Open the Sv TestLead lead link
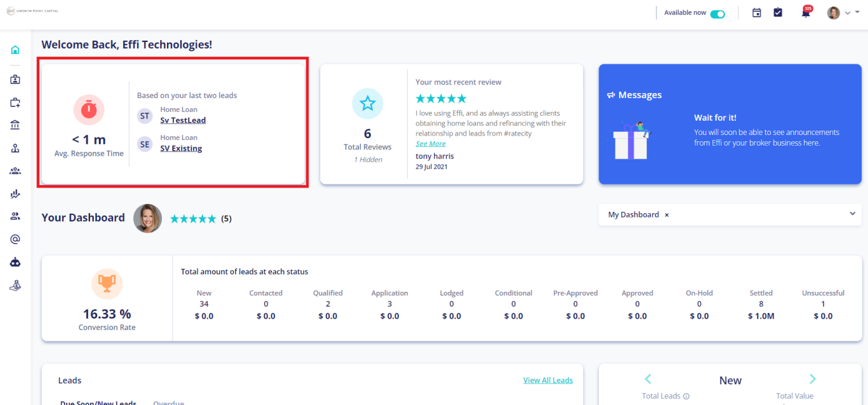This screenshot has height=405, width=868. (183, 120)
